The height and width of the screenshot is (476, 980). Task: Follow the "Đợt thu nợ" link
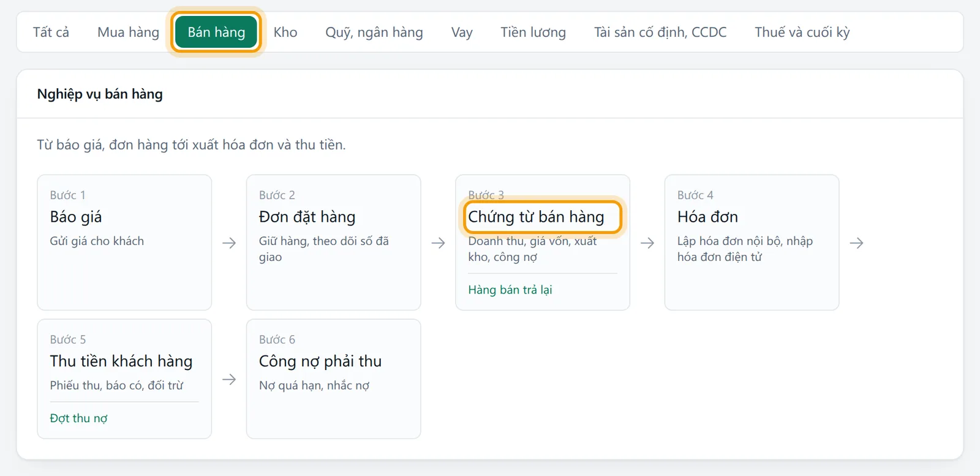coord(78,418)
